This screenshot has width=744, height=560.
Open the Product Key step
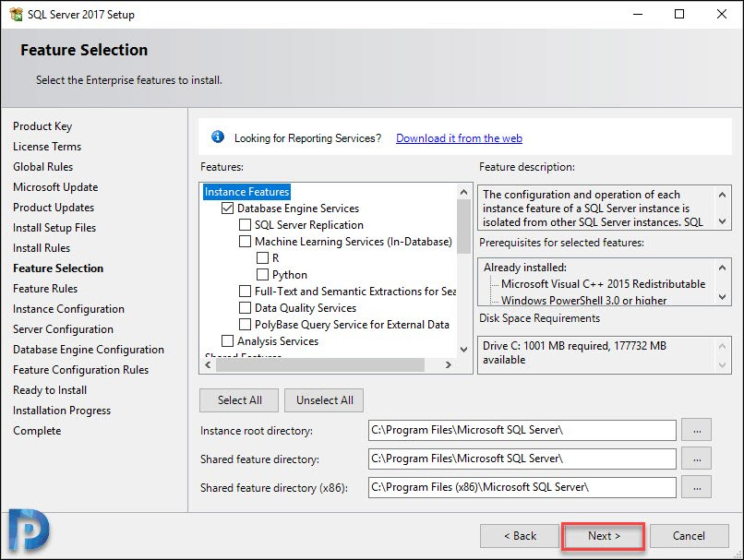pos(42,126)
